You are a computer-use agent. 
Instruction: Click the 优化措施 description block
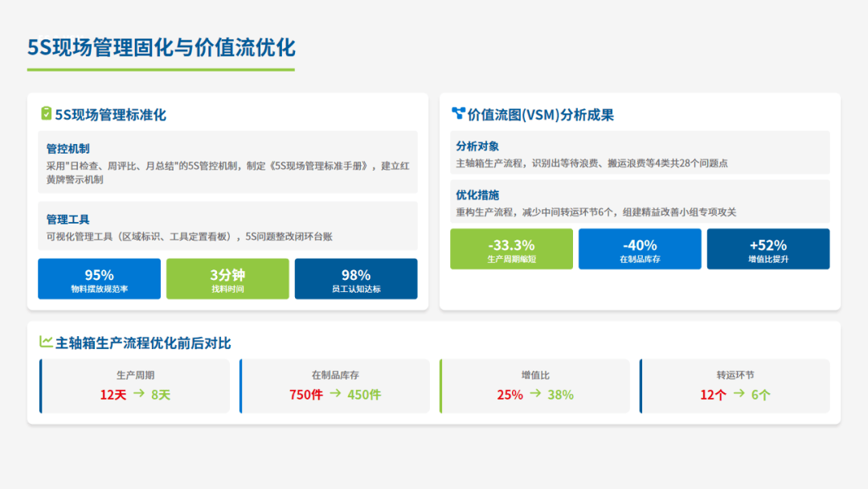pyautogui.click(x=640, y=202)
